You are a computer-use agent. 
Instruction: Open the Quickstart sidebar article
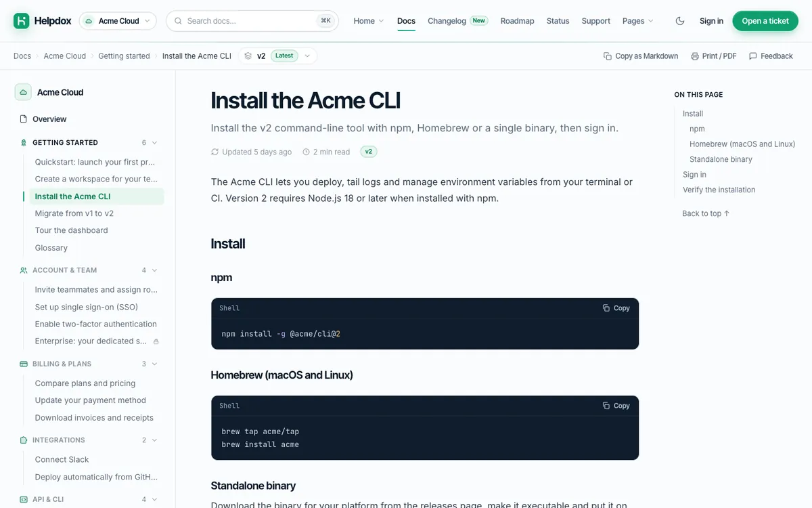click(x=95, y=162)
